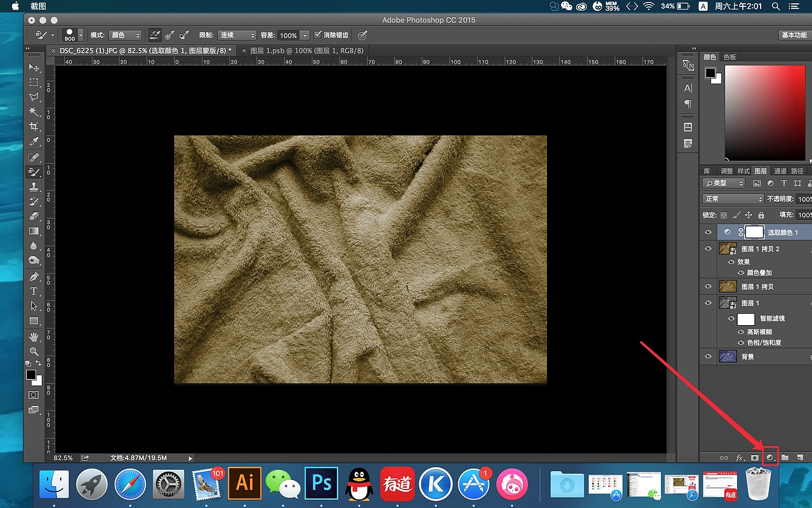Toggle the 色相/饱和度 smart filter visibility
Viewport: 812px width, 508px height.
click(740, 343)
